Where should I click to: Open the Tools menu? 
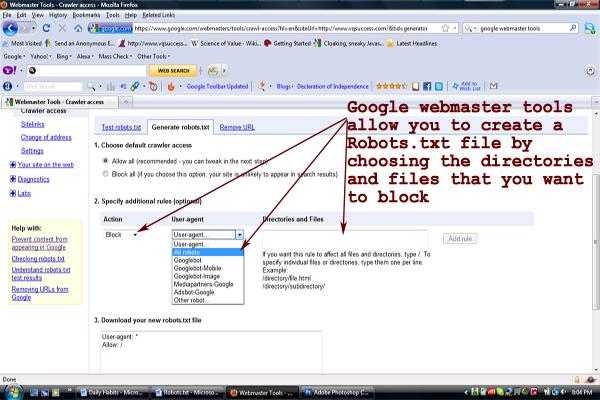coord(112,15)
